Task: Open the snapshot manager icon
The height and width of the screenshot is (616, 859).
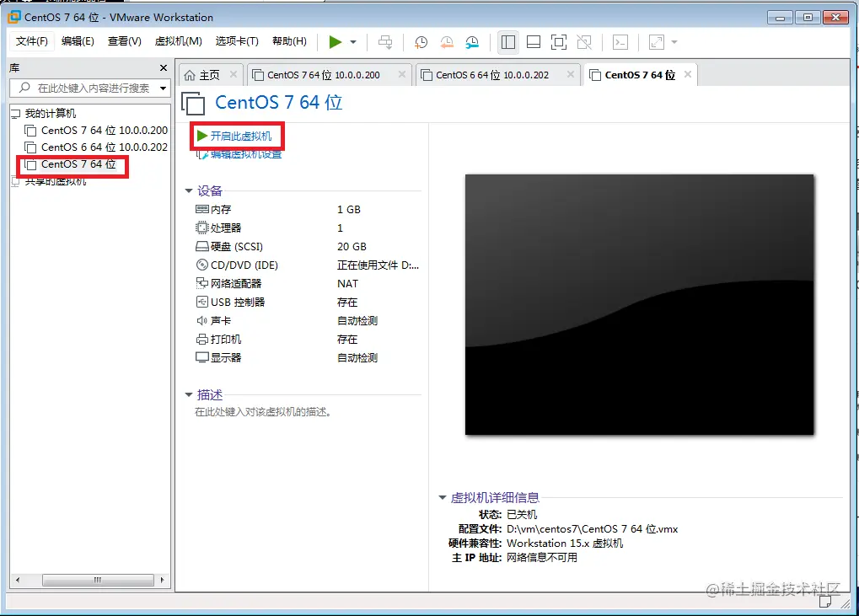Action: click(472, 42)
